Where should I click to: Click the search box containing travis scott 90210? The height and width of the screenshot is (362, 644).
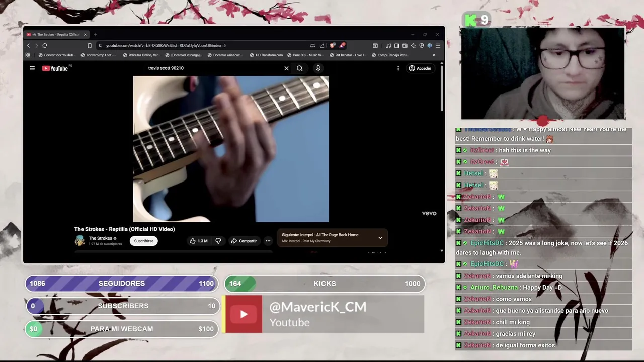click(214, 68)
